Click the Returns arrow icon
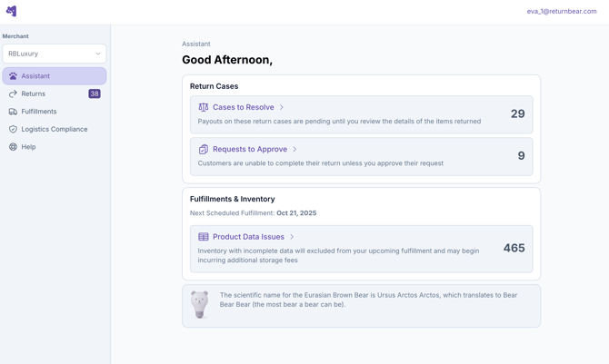This screenshot has height=364, width=609. 13,93
